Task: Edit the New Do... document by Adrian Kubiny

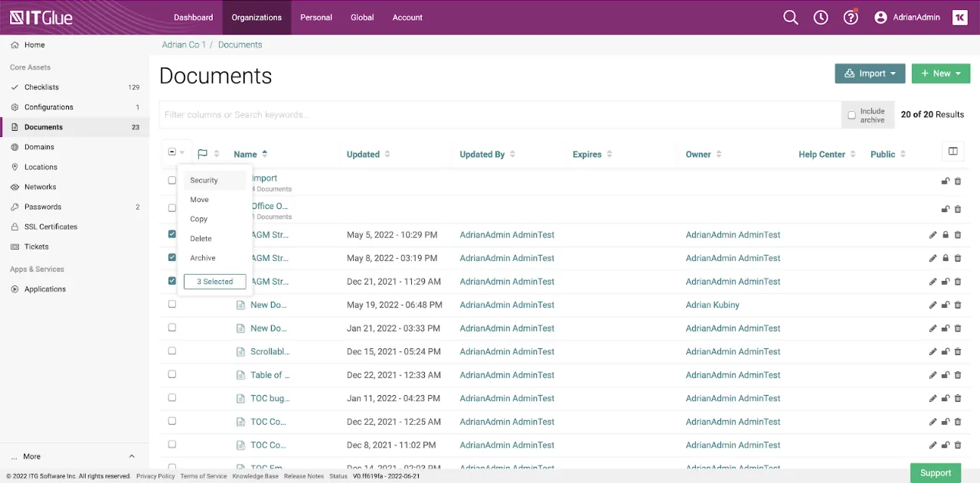Action: (933, 305)
